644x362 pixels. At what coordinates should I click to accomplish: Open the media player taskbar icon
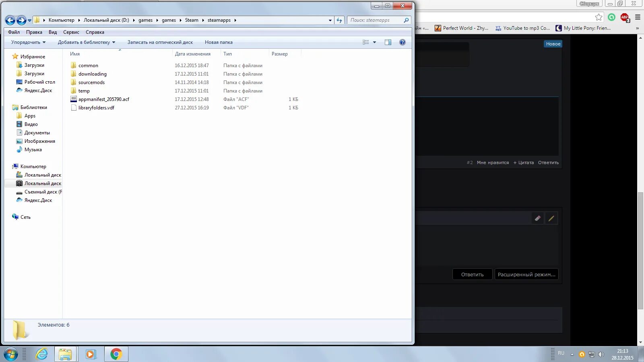(x=91, y=354)
